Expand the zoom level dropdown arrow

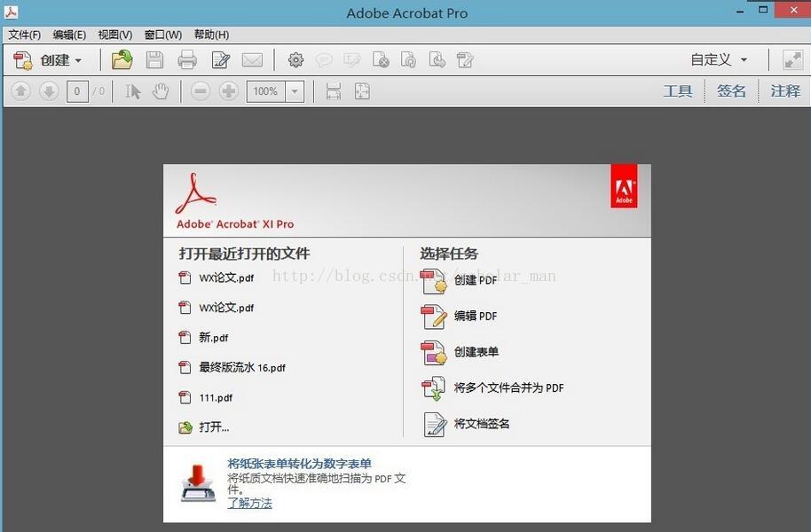[x=295, y=91]
